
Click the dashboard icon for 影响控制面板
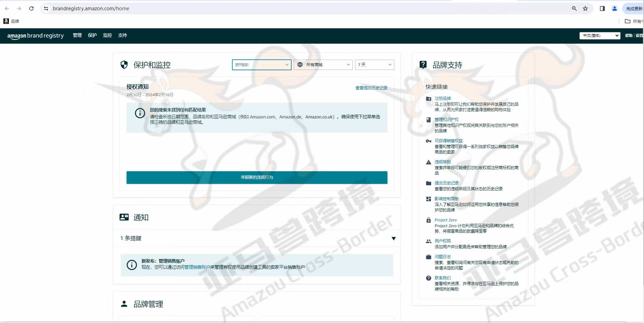pos(429,199)
